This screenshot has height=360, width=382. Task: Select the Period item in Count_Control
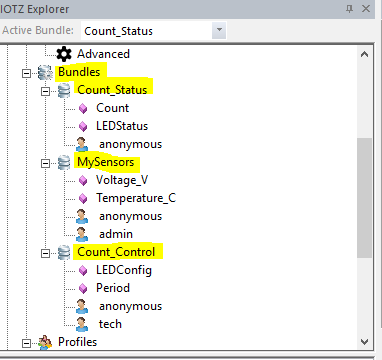tap(113, 288)
